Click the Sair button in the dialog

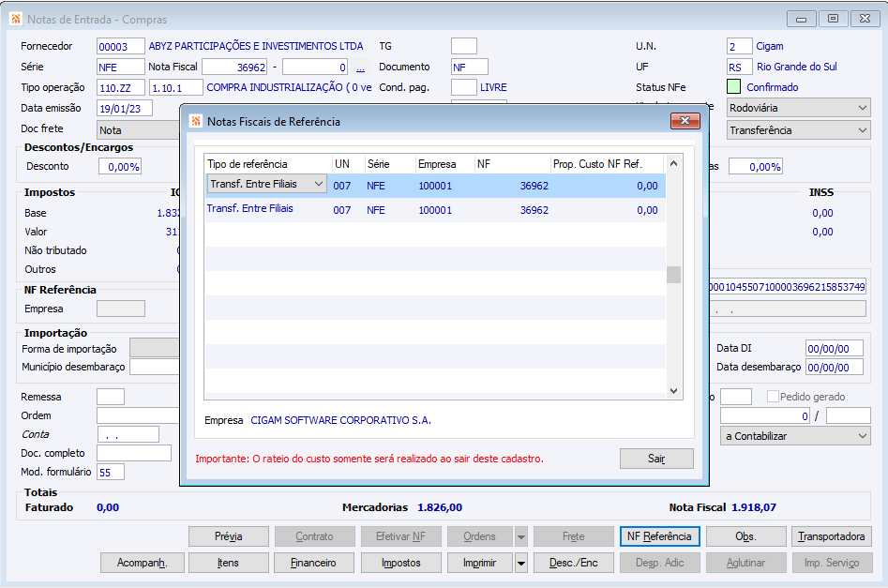[656, 459]
